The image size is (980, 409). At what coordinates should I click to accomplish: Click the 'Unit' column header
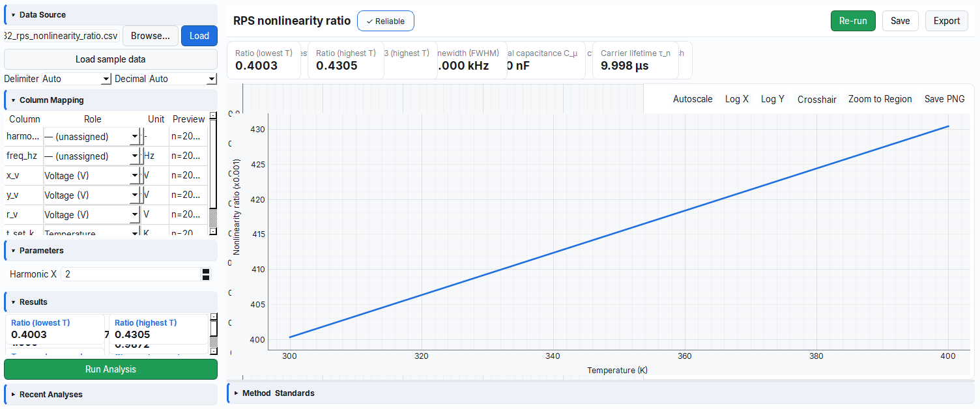point(156,119)
